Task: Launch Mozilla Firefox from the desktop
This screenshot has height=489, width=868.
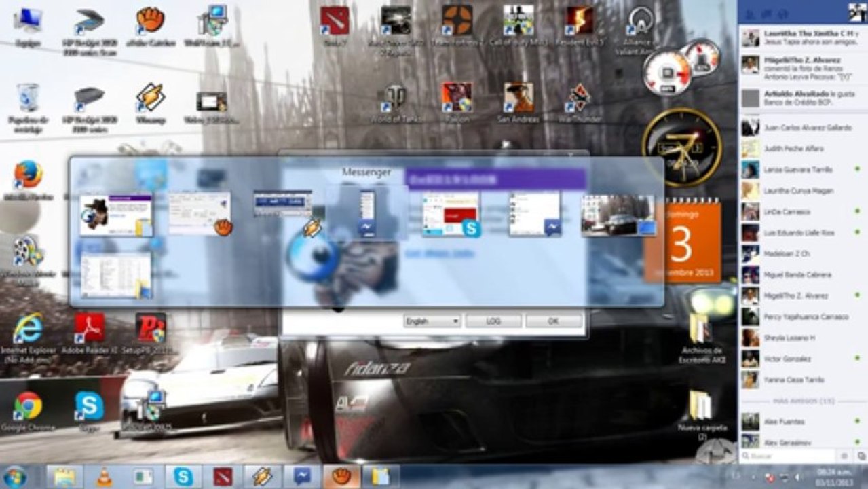Action: 28,181
